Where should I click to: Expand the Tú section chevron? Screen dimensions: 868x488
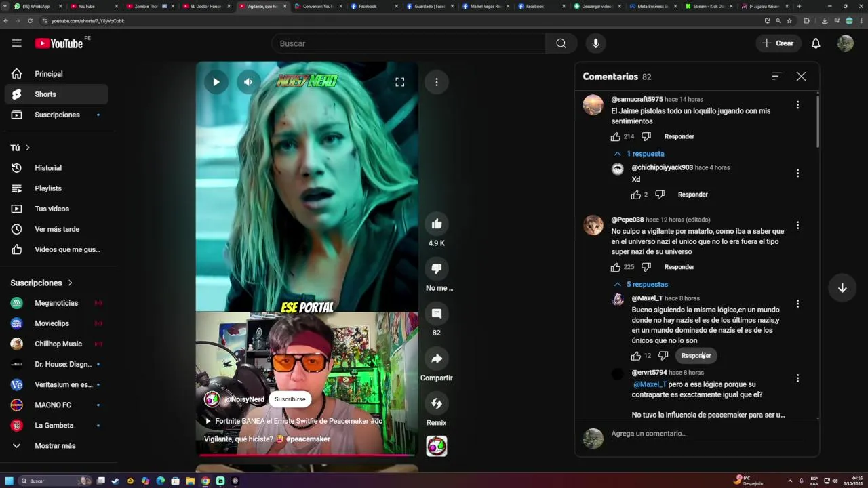(28, 148)
